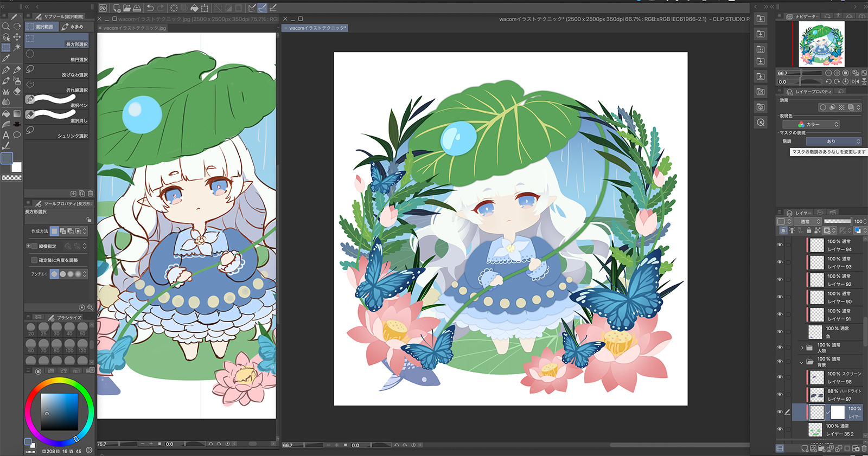
Task: Select the Eyedropper tool
Action: (6, 58)
